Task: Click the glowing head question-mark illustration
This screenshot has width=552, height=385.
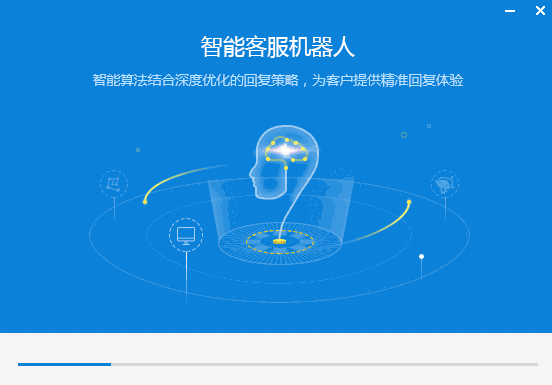Action: (284, 185)
